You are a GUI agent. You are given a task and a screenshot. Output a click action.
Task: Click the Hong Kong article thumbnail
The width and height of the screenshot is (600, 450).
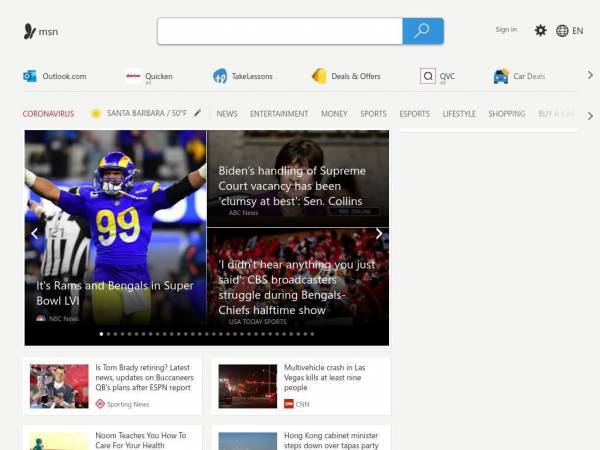[x=248, y=441]
